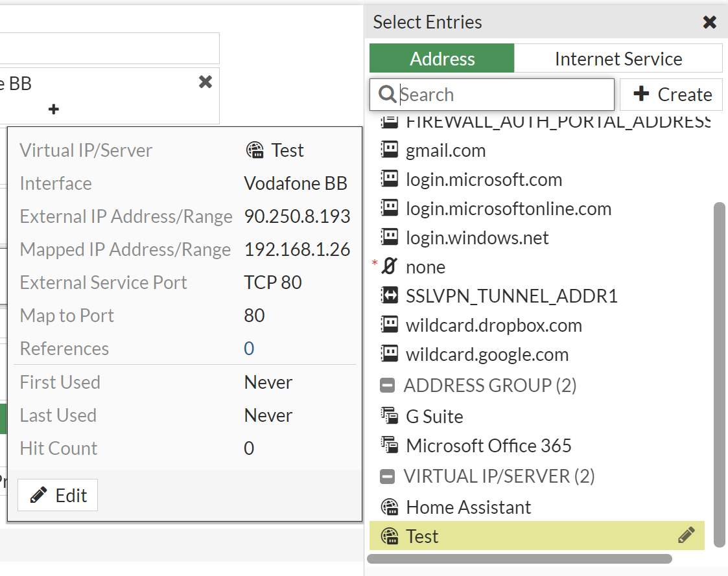Switch to the Internet Service tab

pos(618,58)
